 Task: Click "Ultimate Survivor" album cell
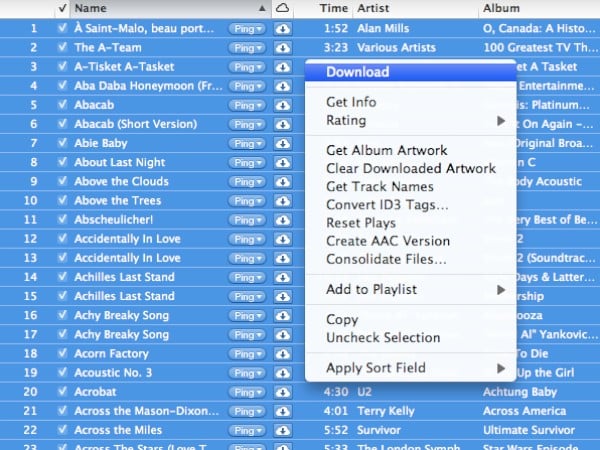[529, 430]
